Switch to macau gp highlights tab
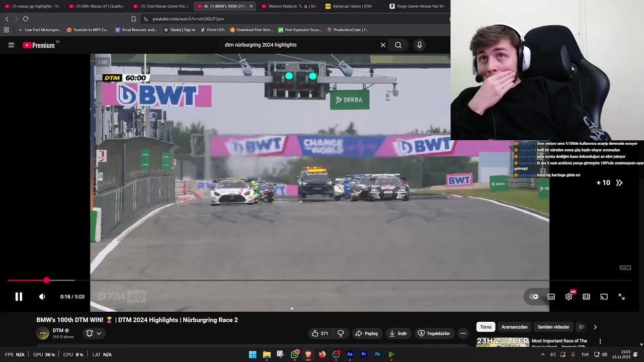Viewport: 644px width, 362px height. (x=32, y=6)
